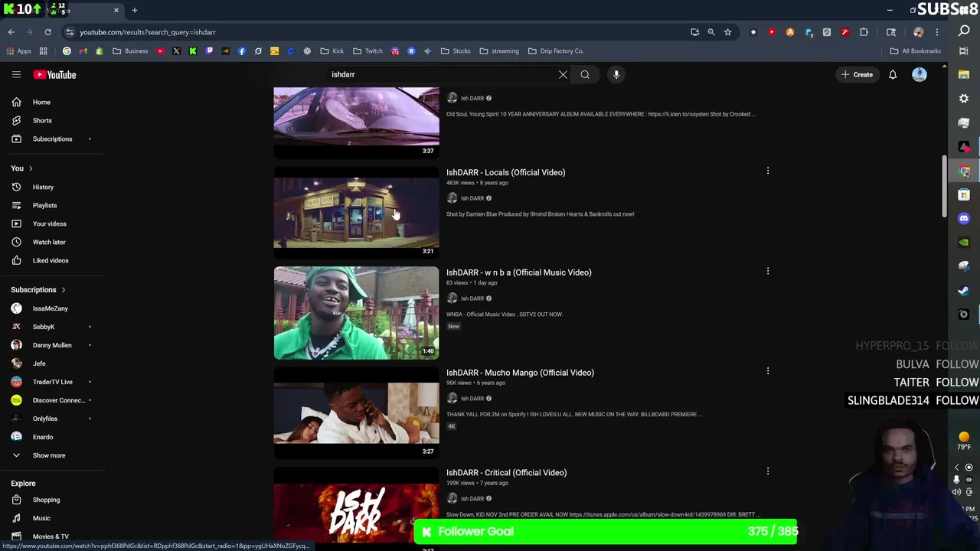Open Shorts in the sidebar
This screenshot has height=551, width=980.
tap(42, 120)
